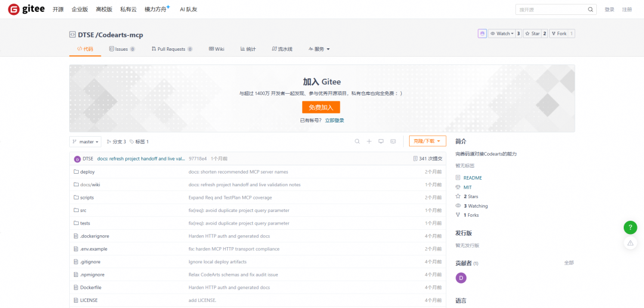
Task: Open the Wiki tab
Action: coord(216,49)
